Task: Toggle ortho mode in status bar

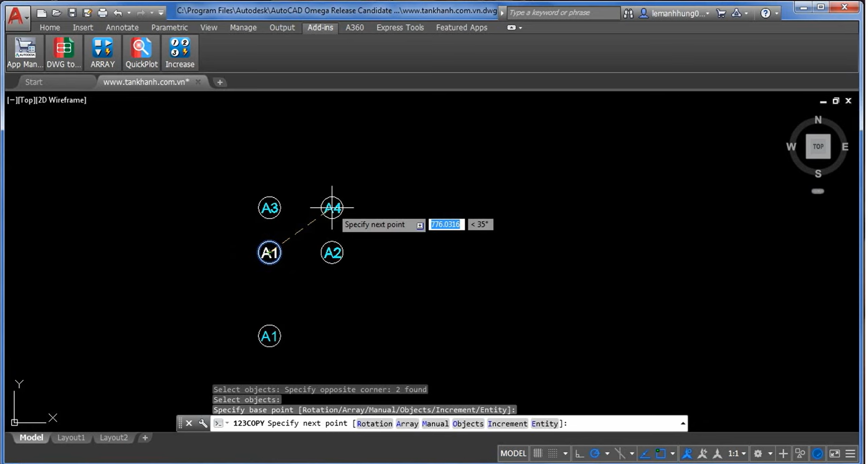Action: click(579, 453)
